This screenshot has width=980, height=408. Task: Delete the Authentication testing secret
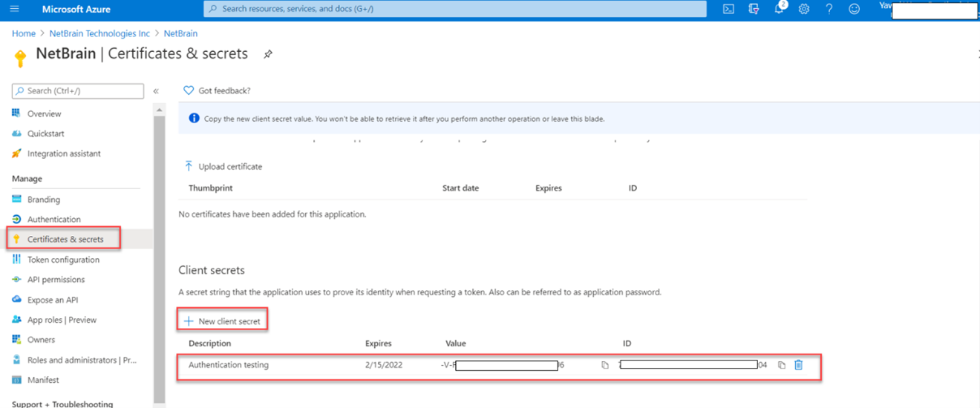(x=799, y=365)
